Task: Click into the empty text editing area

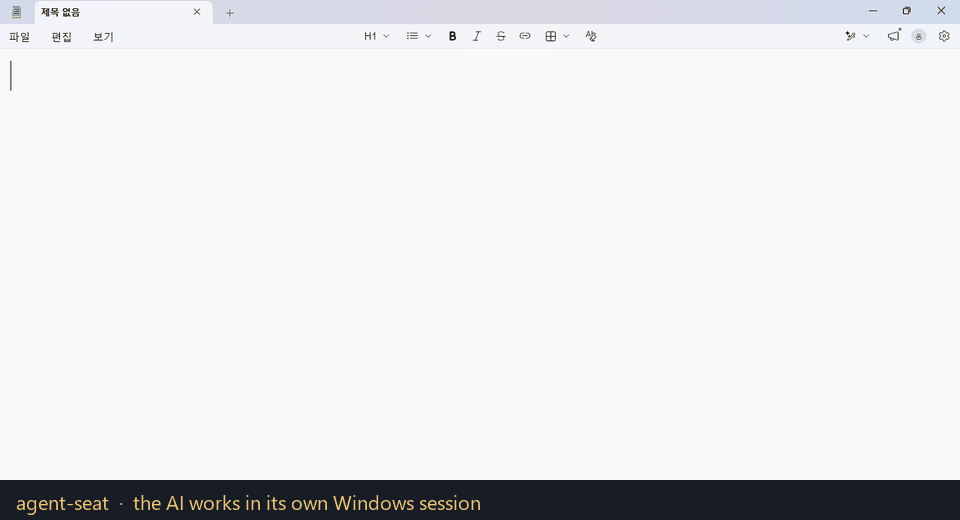Action: [x=480, y=264]
